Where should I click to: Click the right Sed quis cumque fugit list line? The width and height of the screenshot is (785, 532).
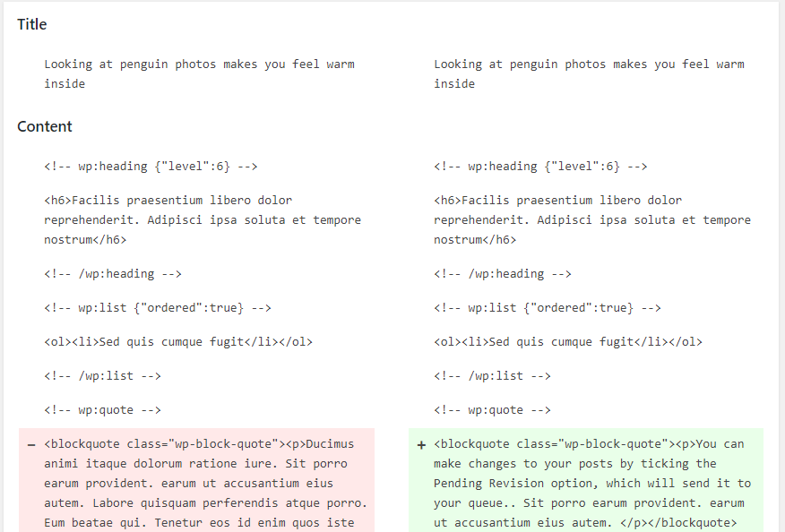click(568, 342)
